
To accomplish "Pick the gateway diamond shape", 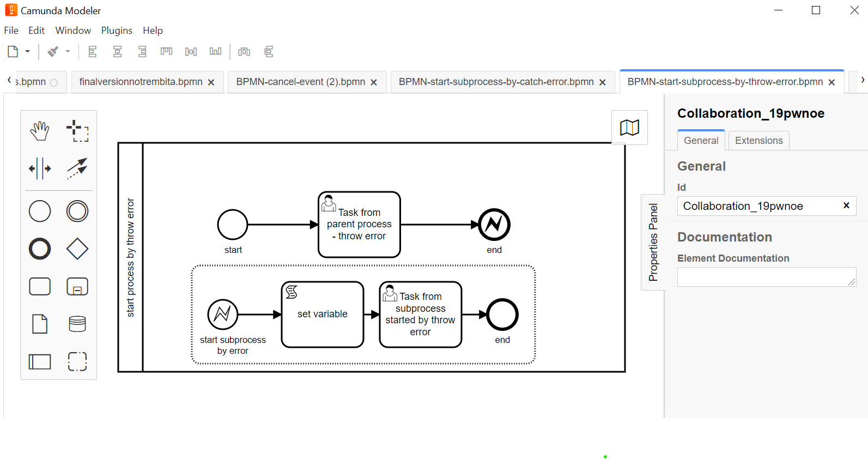I will [77, 249].
